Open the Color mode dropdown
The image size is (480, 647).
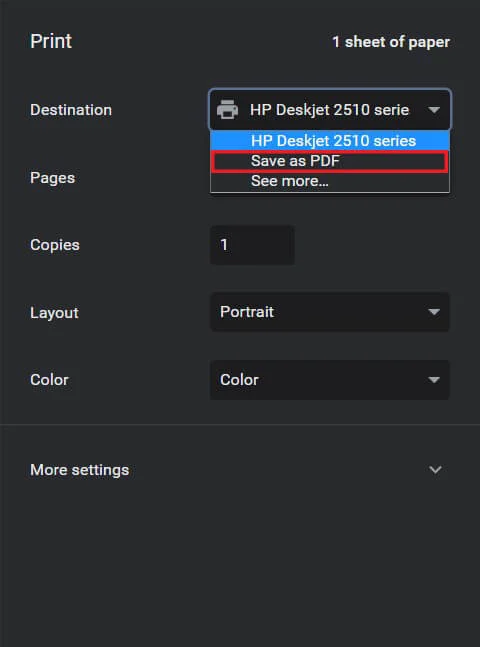[x=330, y=380]
